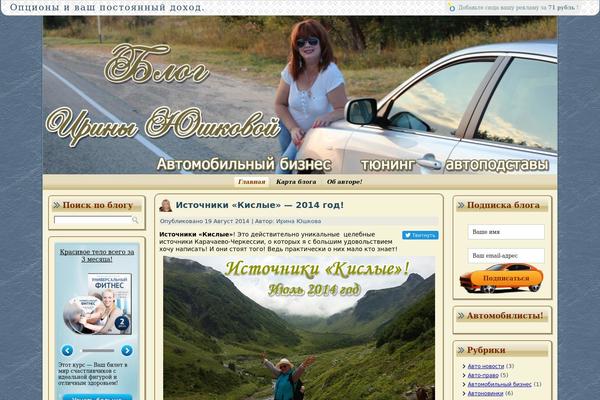Image resolution: width=600 pixels, height=400 pixels.
Task: Open the Главная menu tab
Action: (x=251, y=182)
